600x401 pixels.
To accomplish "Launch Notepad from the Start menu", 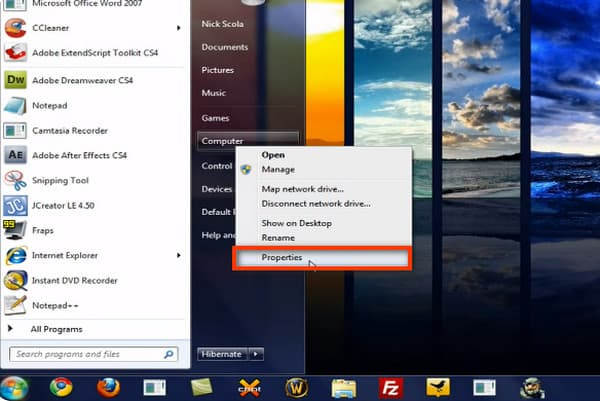I will (x=92, y=106).
